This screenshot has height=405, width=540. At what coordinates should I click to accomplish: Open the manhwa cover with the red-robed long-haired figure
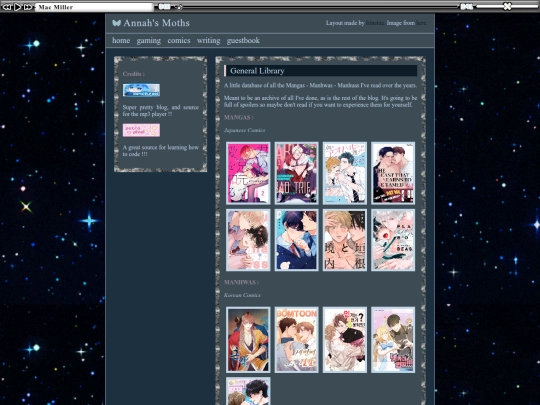tap(248, 340)
